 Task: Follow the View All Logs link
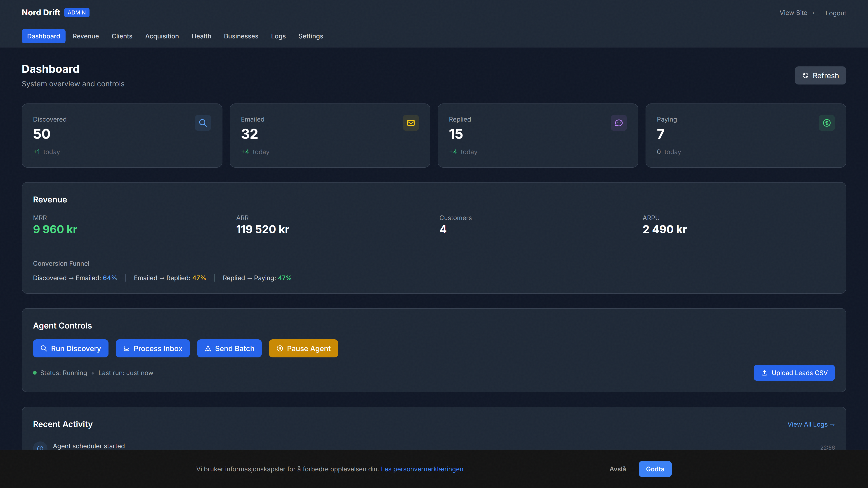(811, 424)
